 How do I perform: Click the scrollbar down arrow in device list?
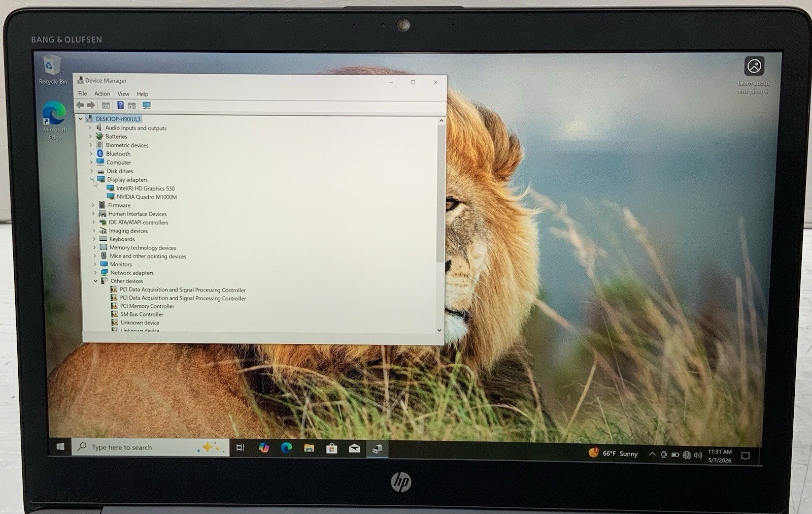pos(439,330)
